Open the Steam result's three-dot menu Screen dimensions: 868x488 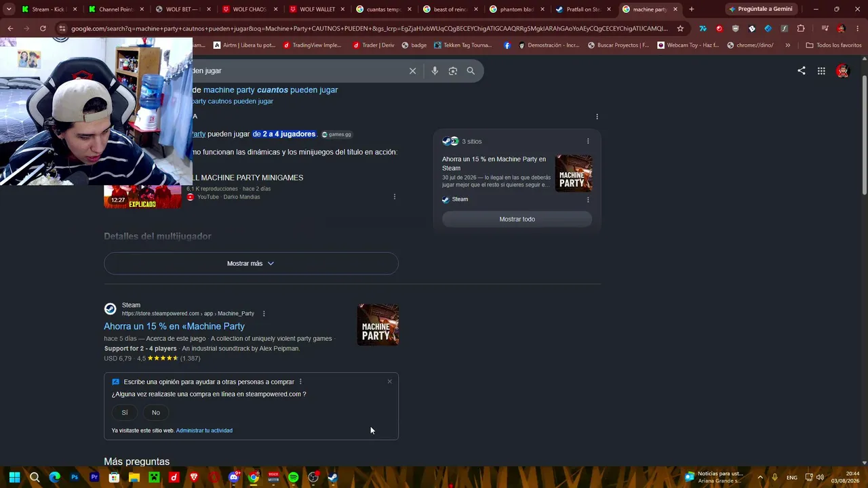pos(264,314)
